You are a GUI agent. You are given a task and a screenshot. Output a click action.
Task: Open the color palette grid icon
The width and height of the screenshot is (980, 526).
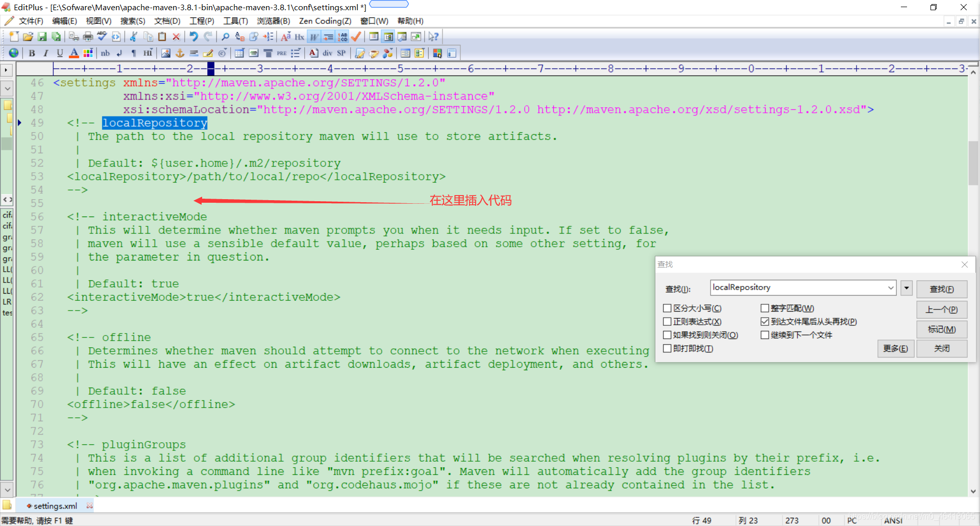tap(88, 53)
